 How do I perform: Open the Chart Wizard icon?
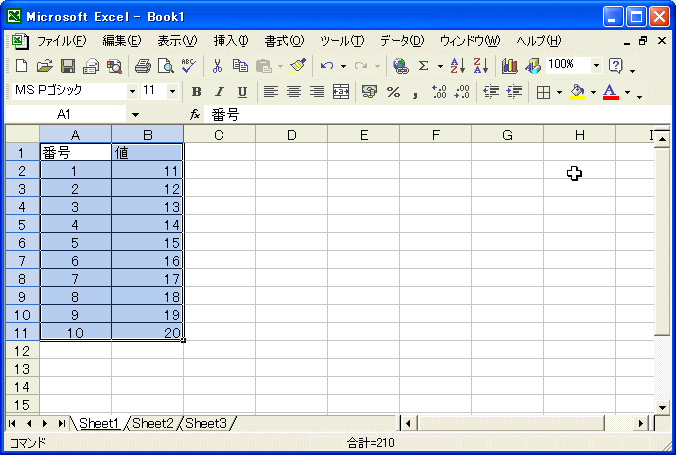(x=510, y=66)
